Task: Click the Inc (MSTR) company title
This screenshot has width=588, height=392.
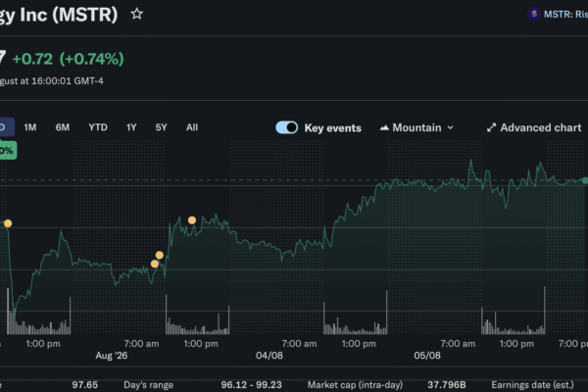Action: [x=69, y=15]
